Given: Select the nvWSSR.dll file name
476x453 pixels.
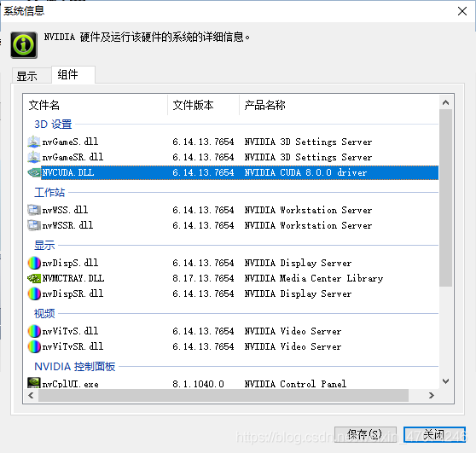Looking at the screenshot, I should tap(67, 225).
